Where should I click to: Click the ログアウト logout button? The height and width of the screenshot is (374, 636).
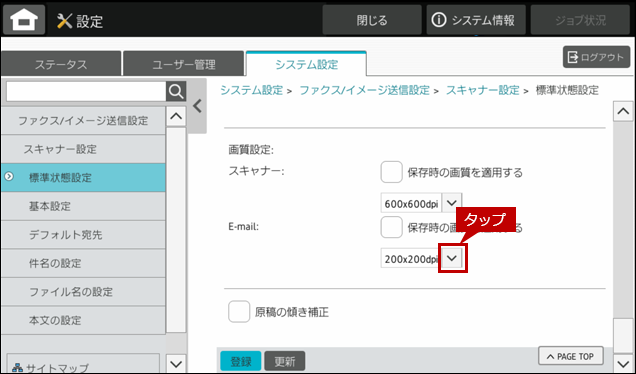pos(596,57)
